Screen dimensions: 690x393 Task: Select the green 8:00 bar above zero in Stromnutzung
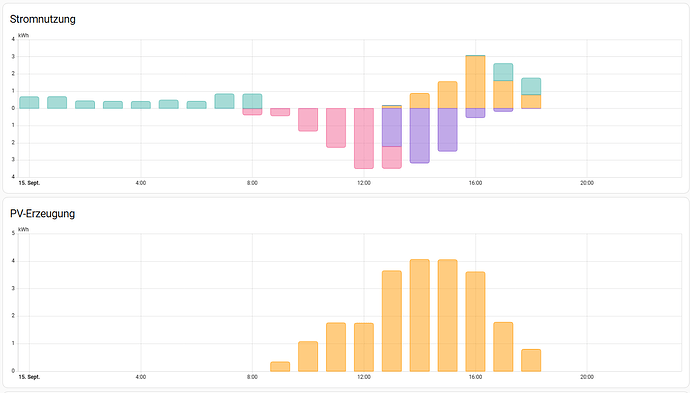(252, 101)
